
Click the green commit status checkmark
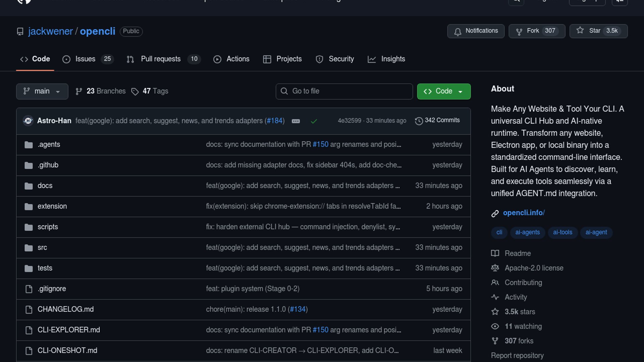click(314, 121)
